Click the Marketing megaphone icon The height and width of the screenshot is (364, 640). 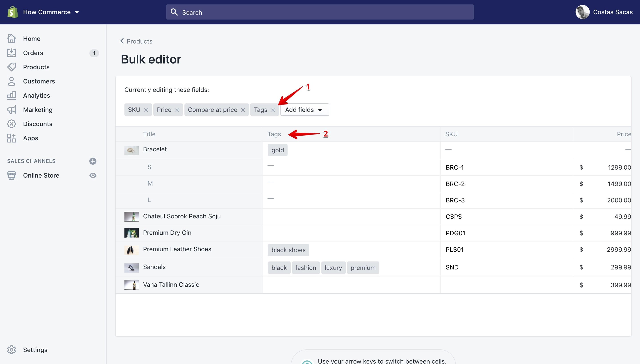coord(12,109)
